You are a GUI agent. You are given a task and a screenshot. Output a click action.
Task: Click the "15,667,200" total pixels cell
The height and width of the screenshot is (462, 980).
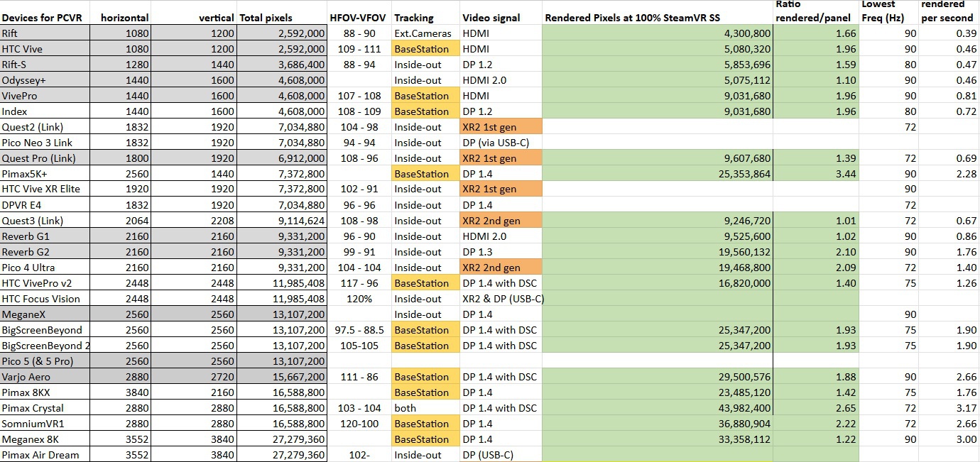coord(281,377)
